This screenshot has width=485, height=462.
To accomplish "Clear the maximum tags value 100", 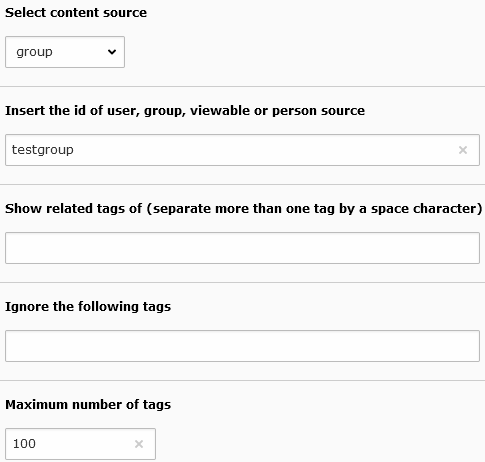I will (139, 444).
